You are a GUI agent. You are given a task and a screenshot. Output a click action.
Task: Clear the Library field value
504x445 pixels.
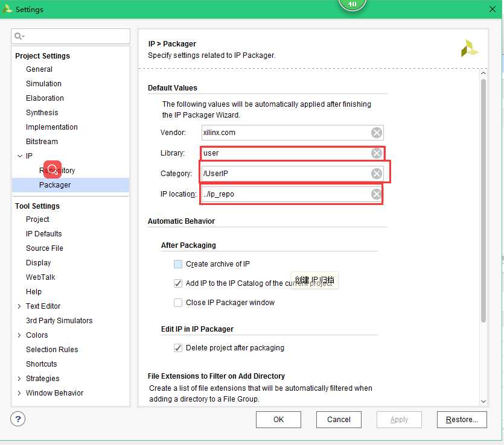tap(377, 153)
